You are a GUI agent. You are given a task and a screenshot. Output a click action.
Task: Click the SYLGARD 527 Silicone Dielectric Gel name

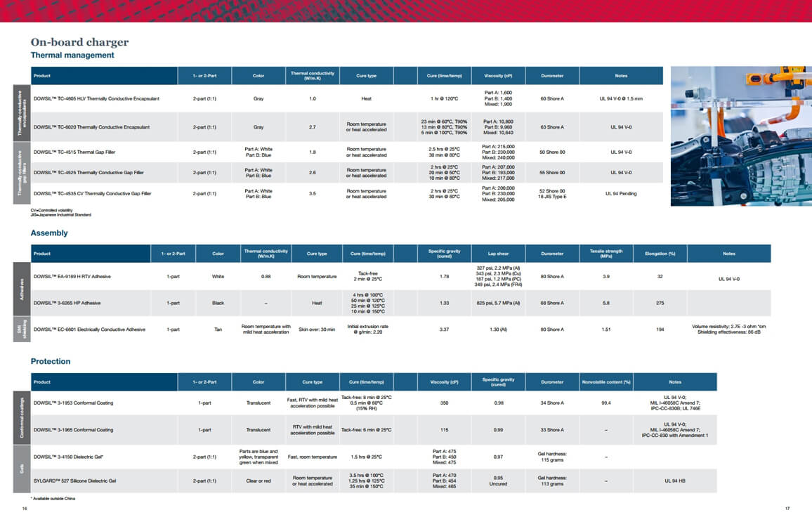[74, 481]
